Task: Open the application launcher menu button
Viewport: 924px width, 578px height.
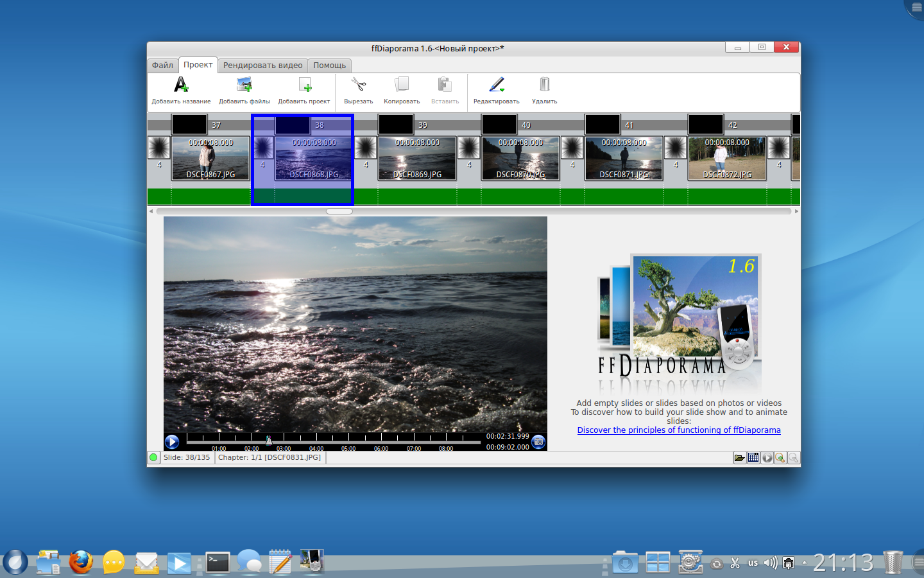Action: 15,563
